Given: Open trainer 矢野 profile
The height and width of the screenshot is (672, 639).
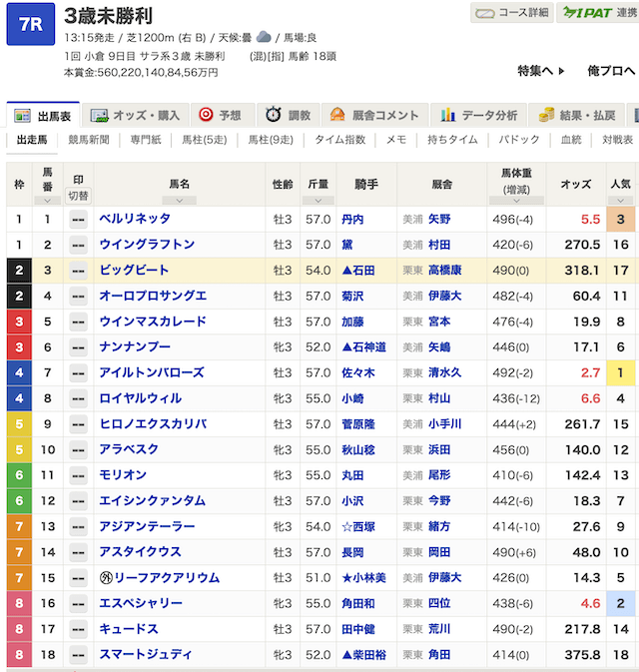Looking at the screenshot, I should point(439,220).
